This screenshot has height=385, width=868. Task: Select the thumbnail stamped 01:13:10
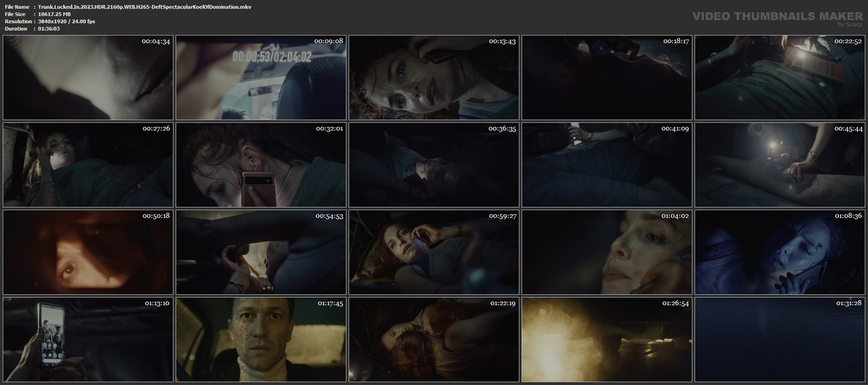coord(88,339)
